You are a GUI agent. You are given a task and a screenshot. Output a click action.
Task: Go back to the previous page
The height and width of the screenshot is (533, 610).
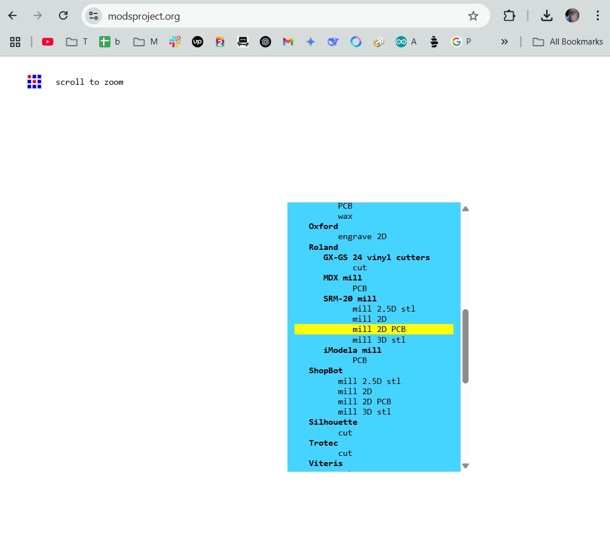12,16
